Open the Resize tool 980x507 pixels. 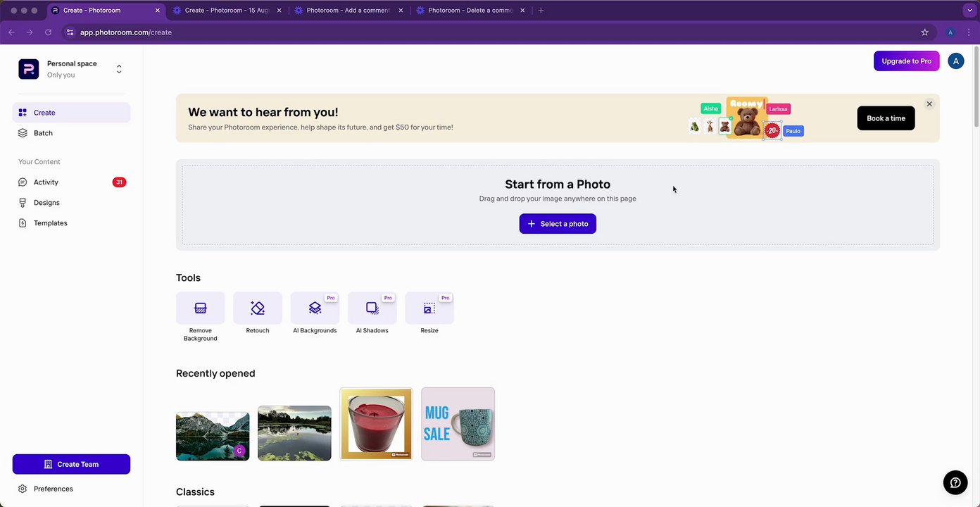[429, 314]
